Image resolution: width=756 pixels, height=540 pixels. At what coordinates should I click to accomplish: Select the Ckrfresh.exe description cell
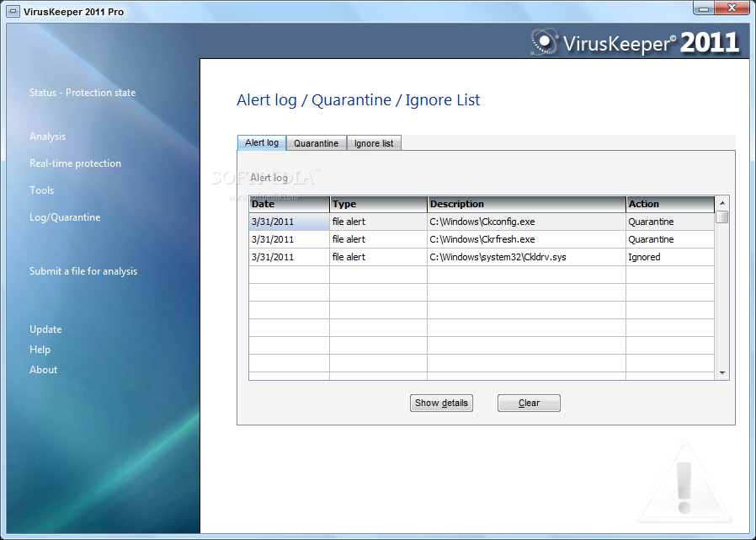click(526, 239)
